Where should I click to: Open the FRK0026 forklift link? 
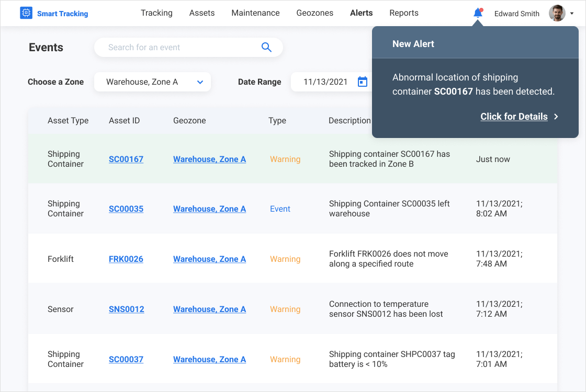(x=126, y=259)
